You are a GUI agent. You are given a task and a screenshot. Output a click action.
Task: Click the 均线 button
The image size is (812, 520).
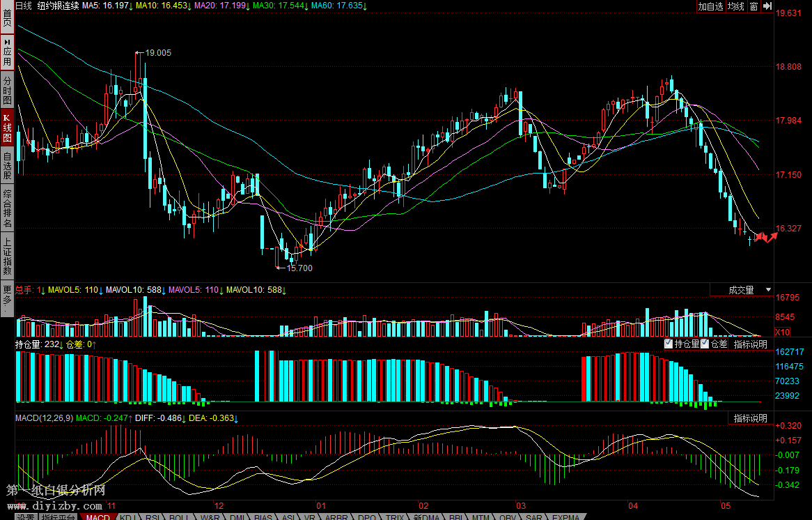click(x=736, y=6)
